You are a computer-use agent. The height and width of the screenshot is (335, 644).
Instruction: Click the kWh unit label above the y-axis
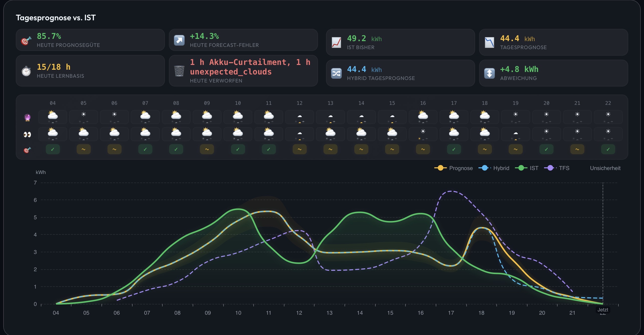point(41,172)
